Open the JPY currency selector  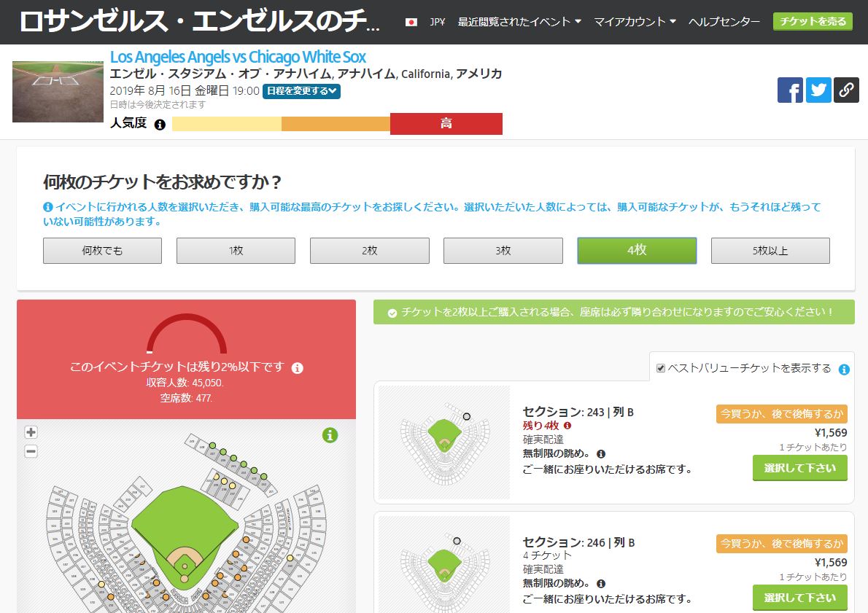(438, 22)
